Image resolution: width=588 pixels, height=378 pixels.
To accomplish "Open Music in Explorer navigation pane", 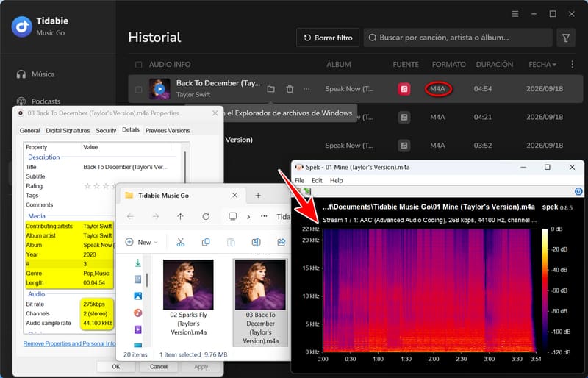I will coord(137,313).
